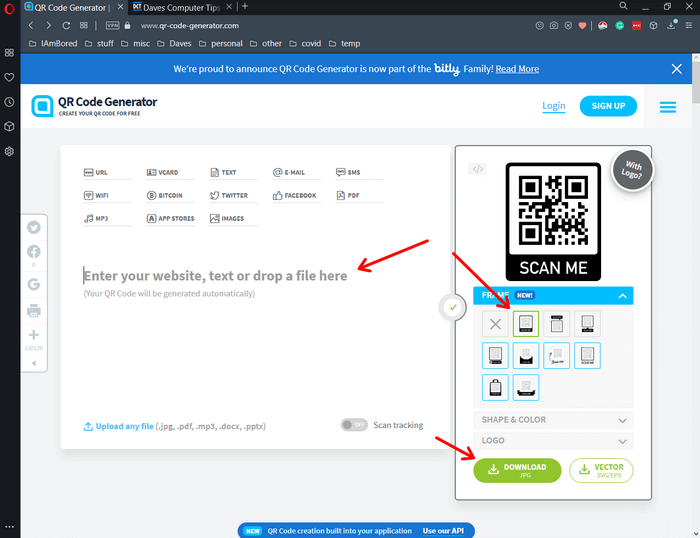
Task: Select the APP STORES QR code type
Action: pos(170,219)
